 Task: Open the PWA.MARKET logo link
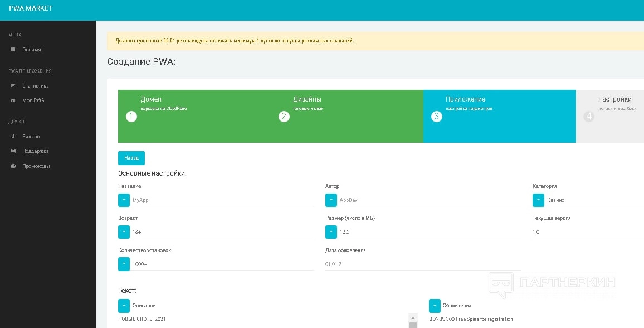(x=31, y=9)
